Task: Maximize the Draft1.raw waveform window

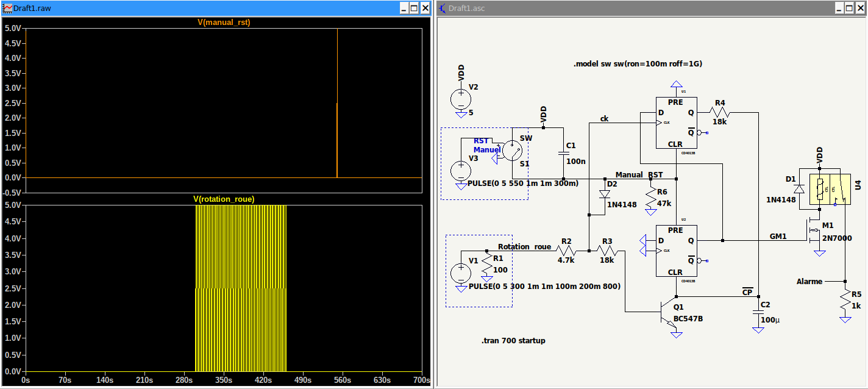Action: pyautogui.click(x=414, y=8)
